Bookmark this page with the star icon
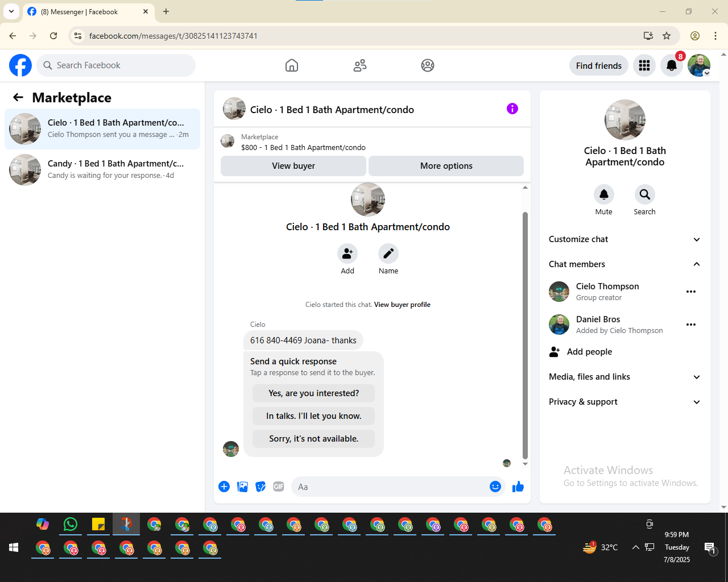The width and height of the screenshot is (728, 582). [x=667, y=36]
